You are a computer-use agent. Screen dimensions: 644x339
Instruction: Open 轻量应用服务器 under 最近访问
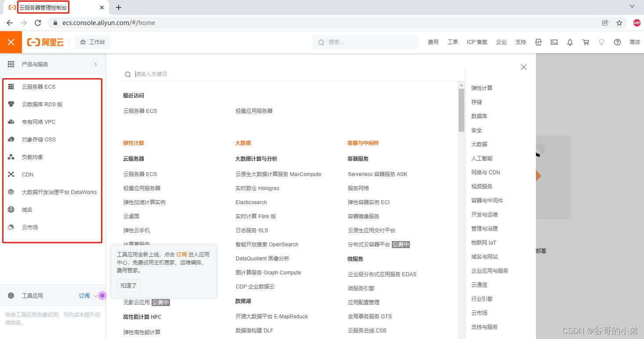(254, 111)
